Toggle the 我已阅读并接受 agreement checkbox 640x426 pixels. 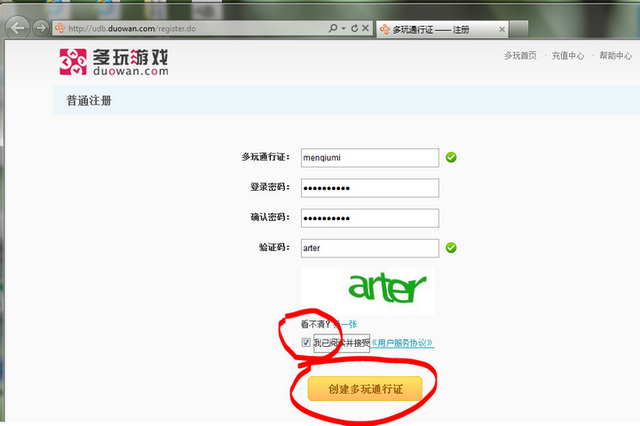306,342
